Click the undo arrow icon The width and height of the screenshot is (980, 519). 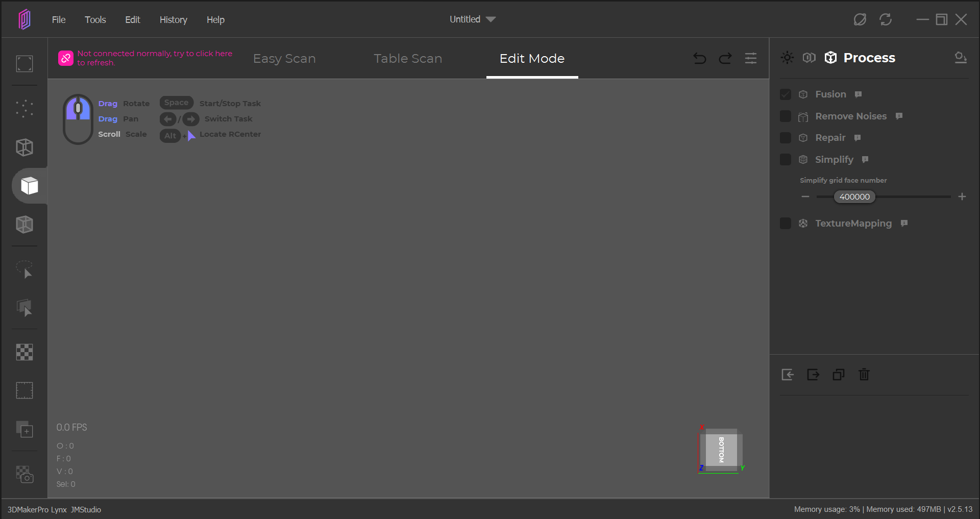(x=700, y=59)
